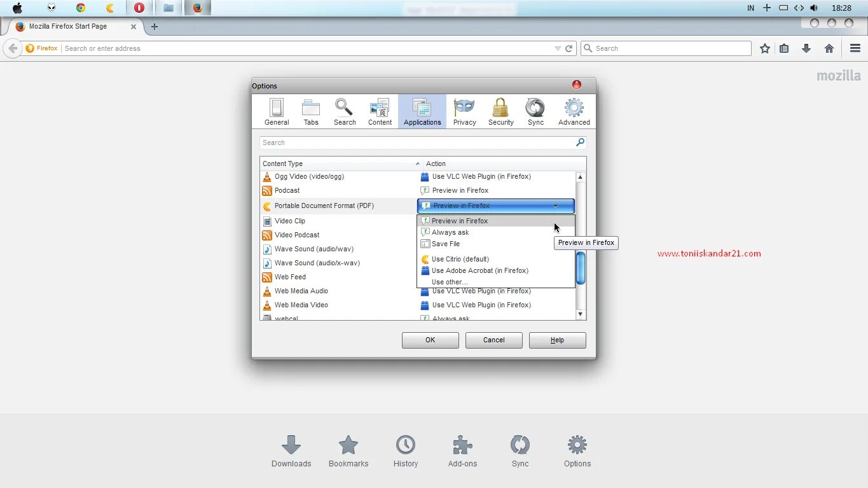The width and height of the screenshot is (868, 488).
Task: Sort by Content Type column header
Action: [x=341, y=164]
